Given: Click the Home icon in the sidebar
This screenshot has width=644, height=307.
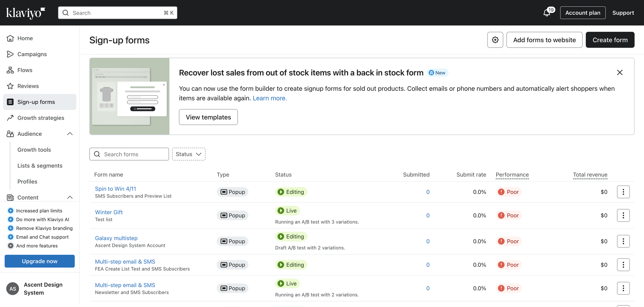Looking at the screenshot, I should pos(10,38).
